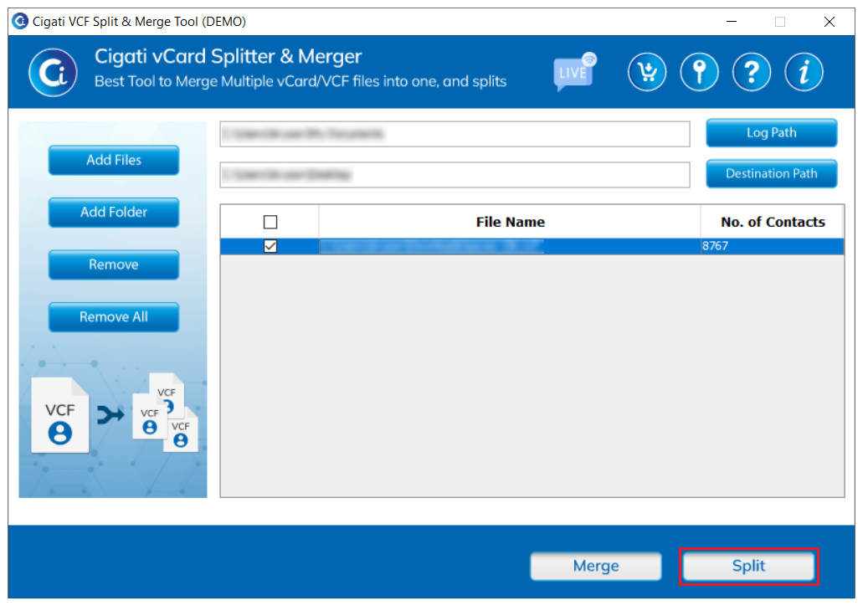868x611 pixels.
Task: Start the Merge operation
Action: 596,566
